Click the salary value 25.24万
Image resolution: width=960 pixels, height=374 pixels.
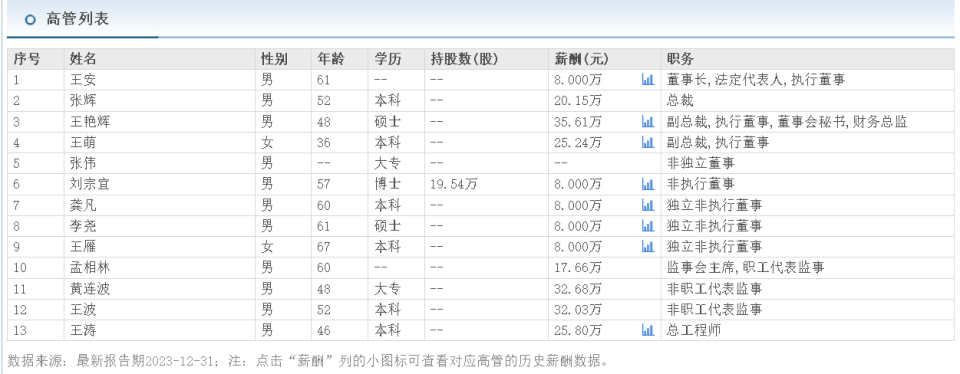click(x=578, y=142)
